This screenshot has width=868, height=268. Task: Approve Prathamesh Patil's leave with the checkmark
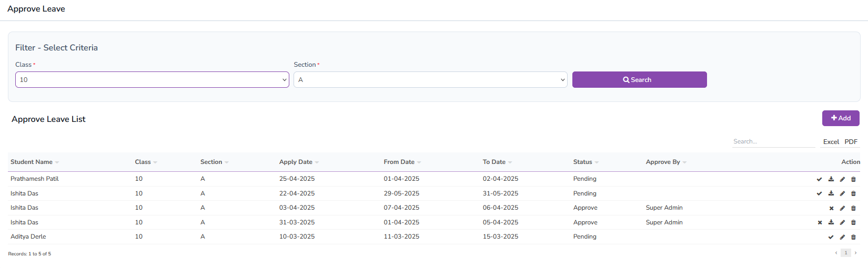(x=819, y=179)
